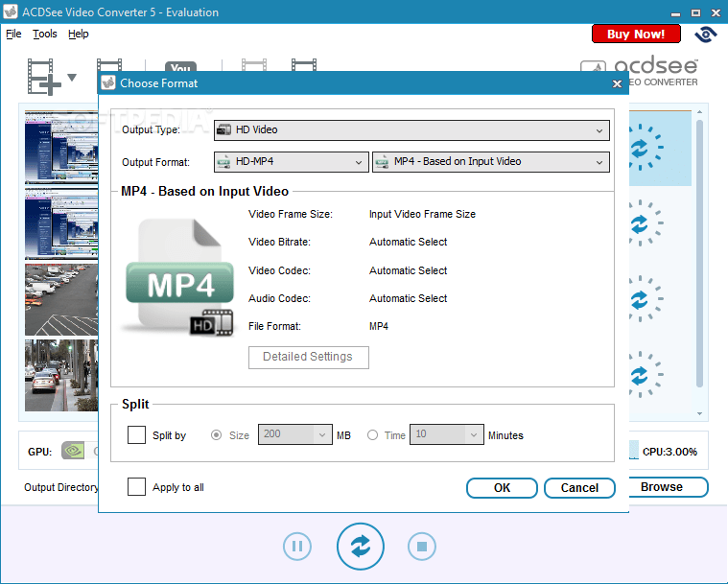Select the Size radio button
The width and height of the screenshot is (728, 584).
coord(216,435)
